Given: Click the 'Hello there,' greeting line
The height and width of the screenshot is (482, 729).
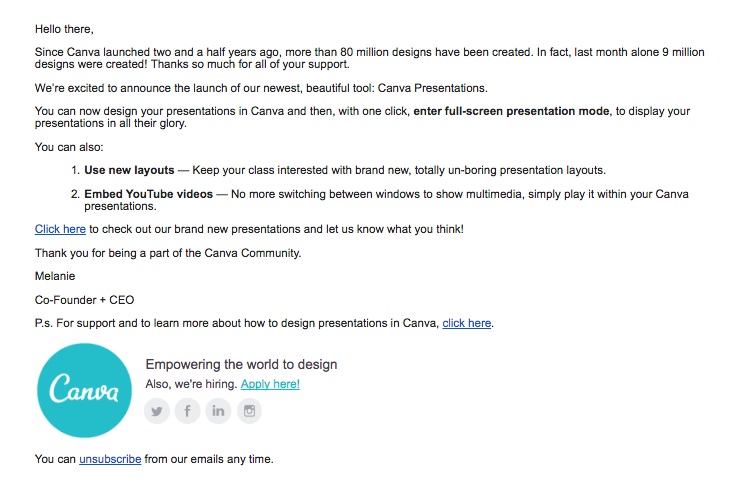Looking at the screenshot, I should [x=64, y=29].
